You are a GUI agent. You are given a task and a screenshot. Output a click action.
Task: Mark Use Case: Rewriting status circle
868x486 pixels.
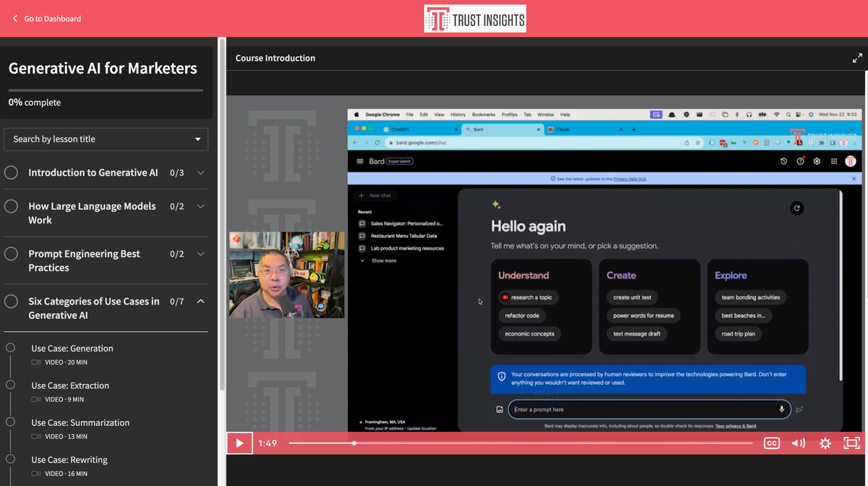10,459
